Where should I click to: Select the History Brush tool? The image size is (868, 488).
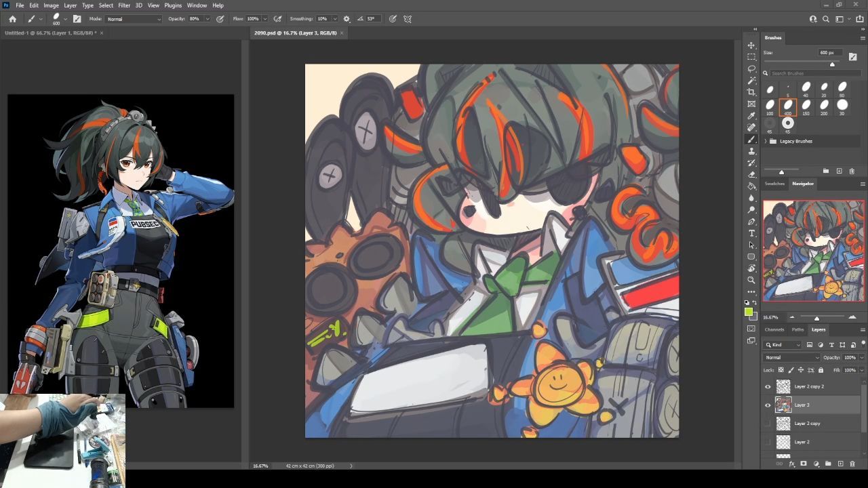coord(751,163)
